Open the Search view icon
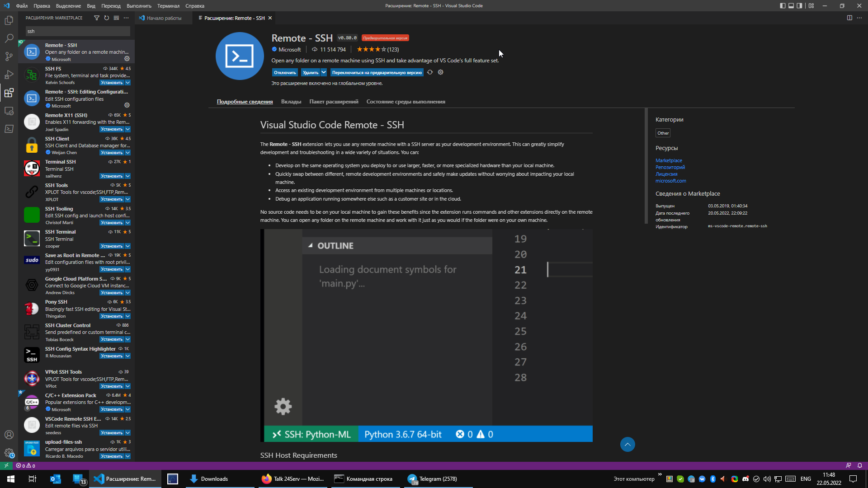Image resolution: width=868 pixels, height=488 pixels. [x=9, y=38]
